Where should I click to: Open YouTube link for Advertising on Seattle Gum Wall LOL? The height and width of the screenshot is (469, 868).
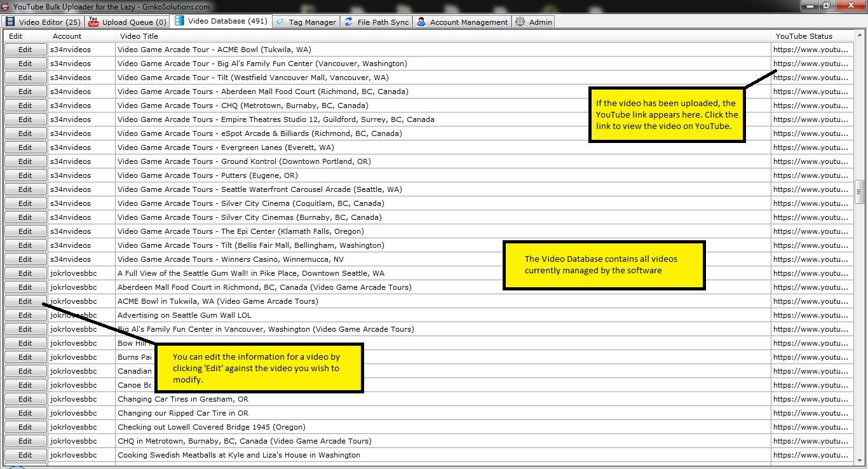[x=811, y=315]
